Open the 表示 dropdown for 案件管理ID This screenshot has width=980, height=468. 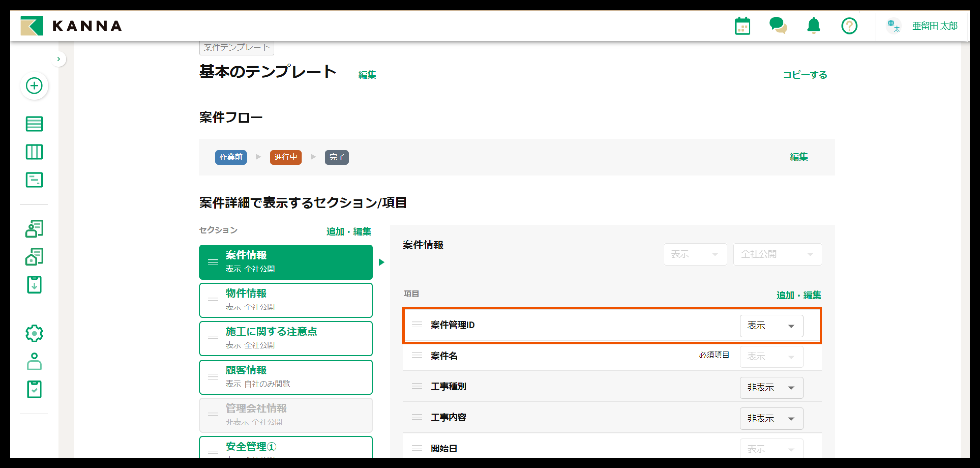771,326
